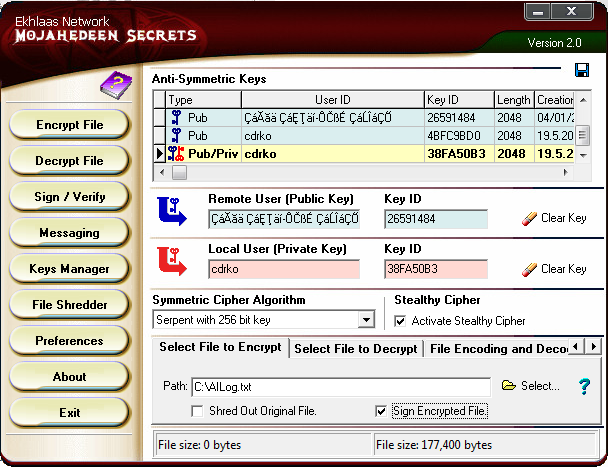Click eraser icon beside Local User key
Image resolution: width=608 pixels, height=467 pixels.
[x=529, y=269]
